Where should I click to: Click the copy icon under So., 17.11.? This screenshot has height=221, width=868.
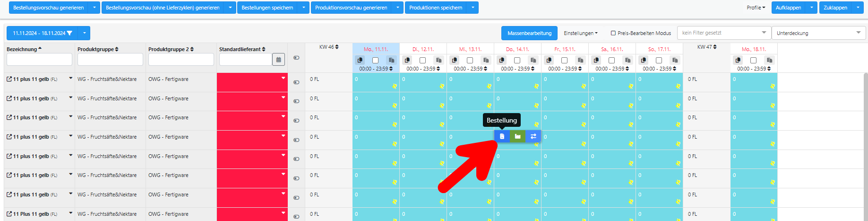(644, 60)
